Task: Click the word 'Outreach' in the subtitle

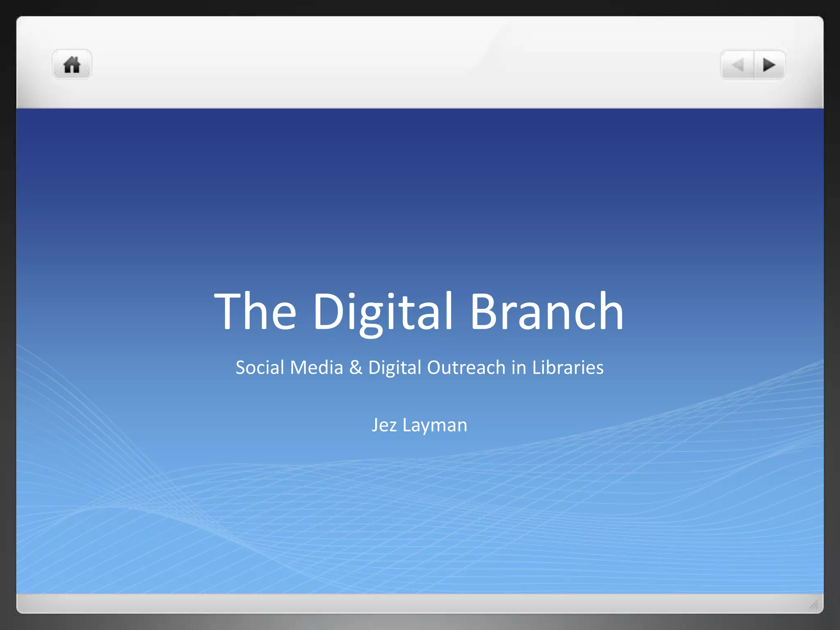Action: tap(466, 367)
